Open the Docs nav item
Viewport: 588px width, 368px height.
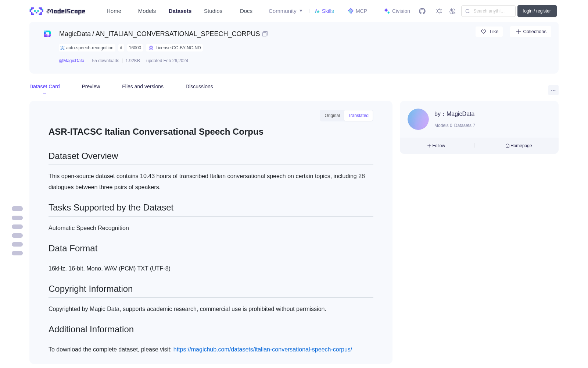(x=246, y=11)
